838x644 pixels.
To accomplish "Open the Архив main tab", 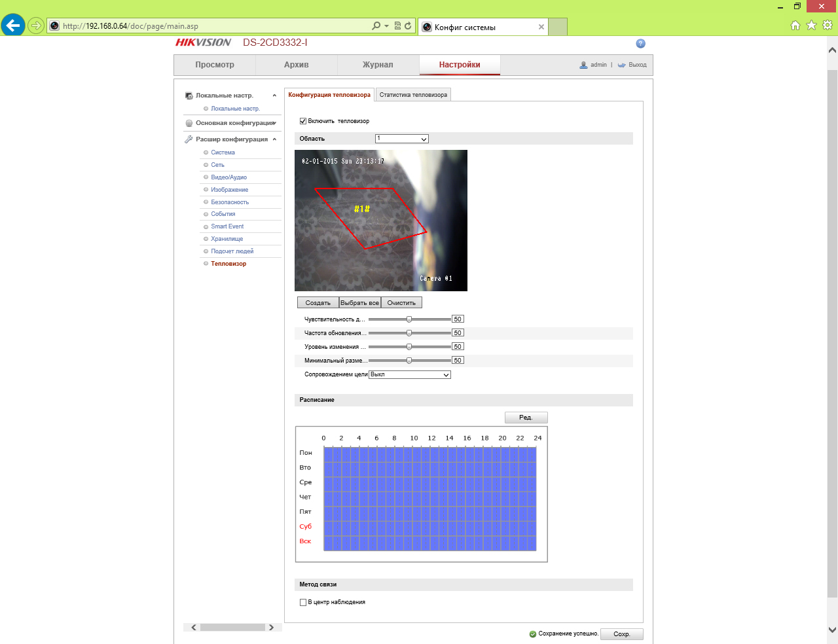I will (297, 65).
